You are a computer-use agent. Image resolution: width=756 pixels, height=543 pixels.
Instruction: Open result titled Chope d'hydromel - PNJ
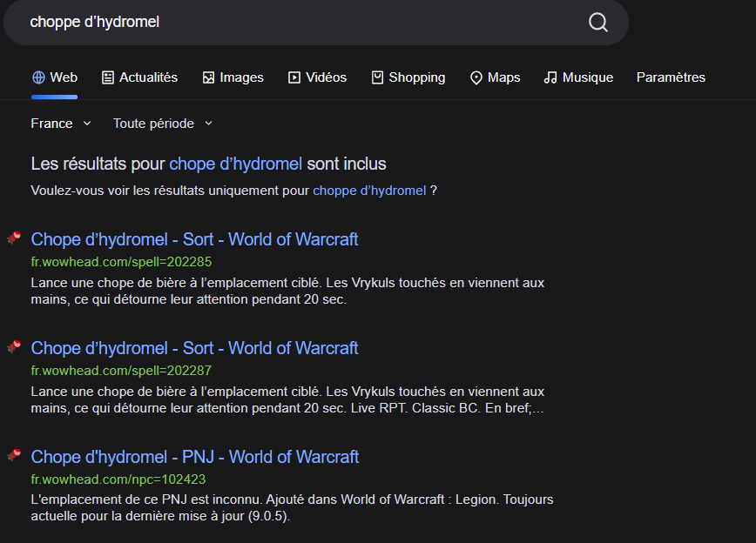pos(195,457)
